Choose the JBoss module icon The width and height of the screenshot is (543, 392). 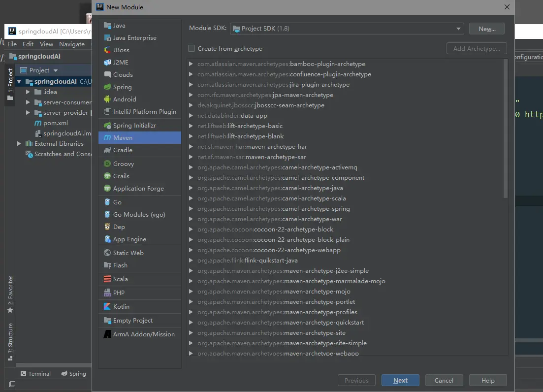pos(107,50)
